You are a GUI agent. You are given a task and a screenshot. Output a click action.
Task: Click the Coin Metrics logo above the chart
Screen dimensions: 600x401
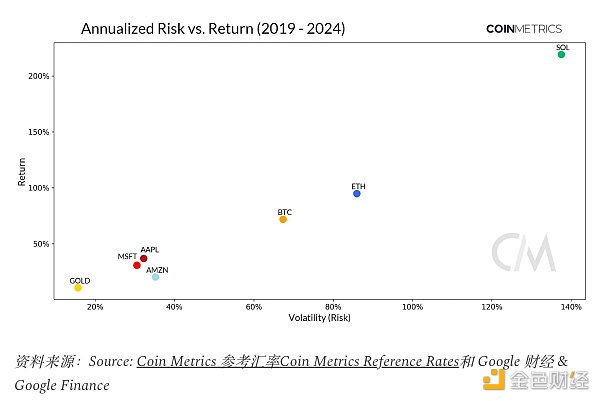click(x=523, y=29)
